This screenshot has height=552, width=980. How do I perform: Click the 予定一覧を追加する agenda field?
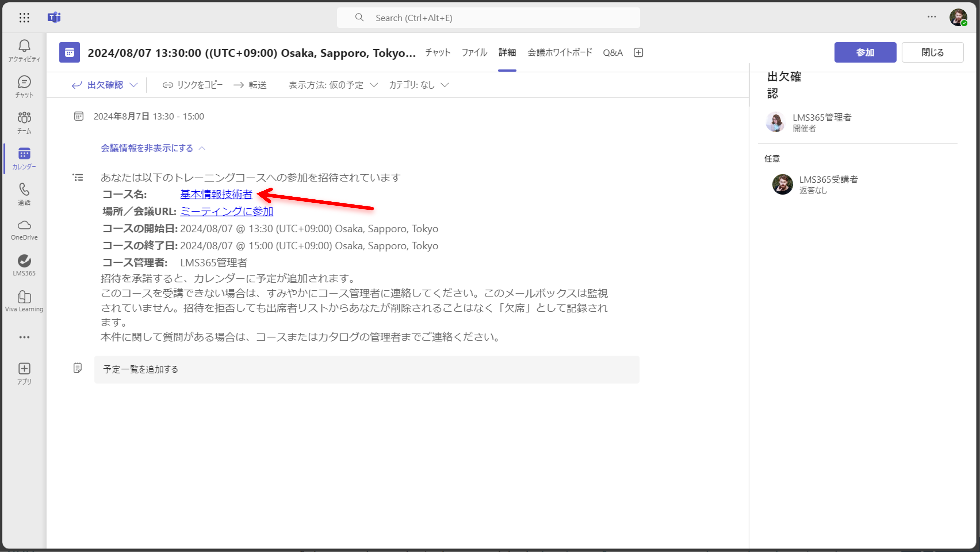click(x=367, y=369)
